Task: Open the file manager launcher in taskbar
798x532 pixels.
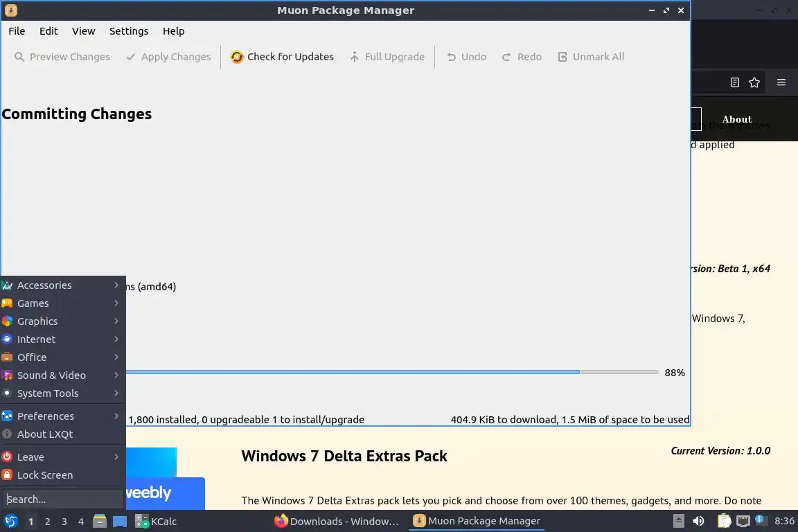Action: point(100,522)
